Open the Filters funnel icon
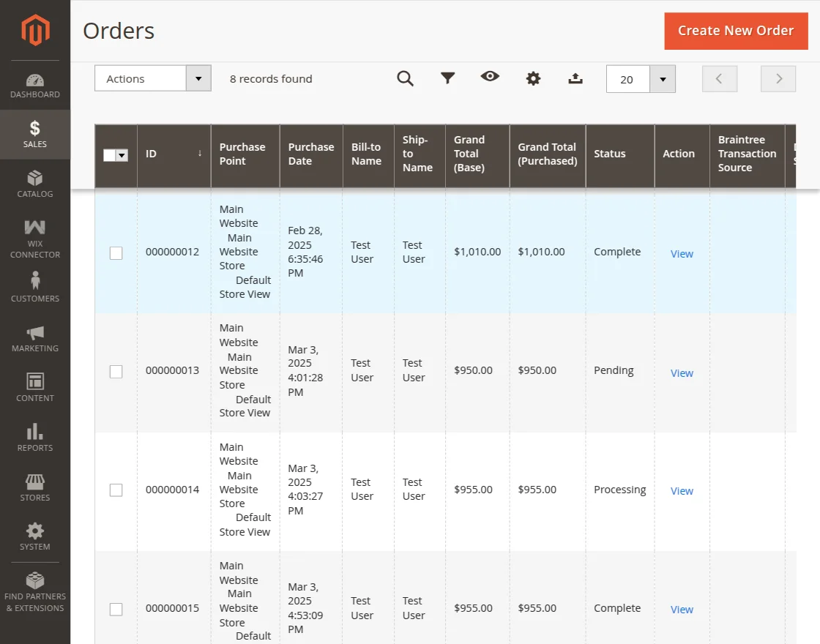820x644 pixels. (x=447, y=78)
